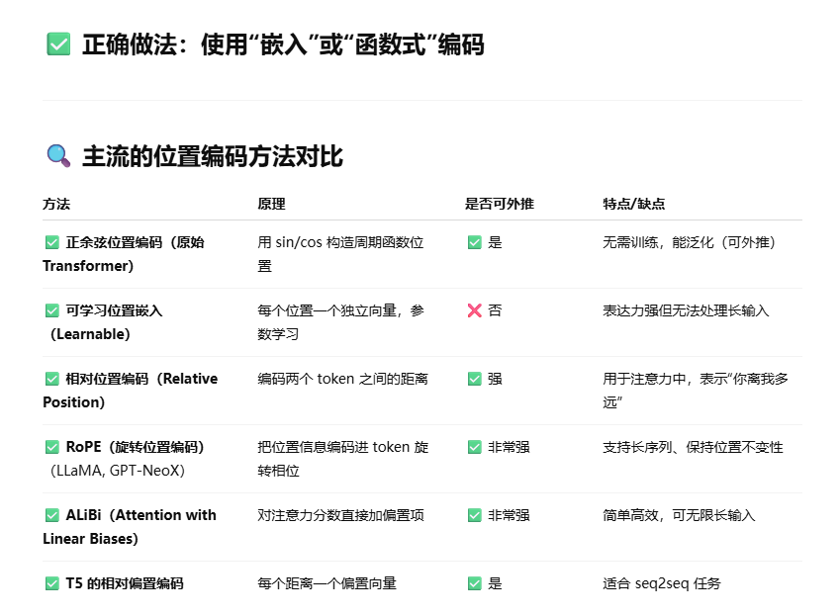Click text 相对位置编码（Relative Position)
The image size is (840, 616).
click(131, 391)
